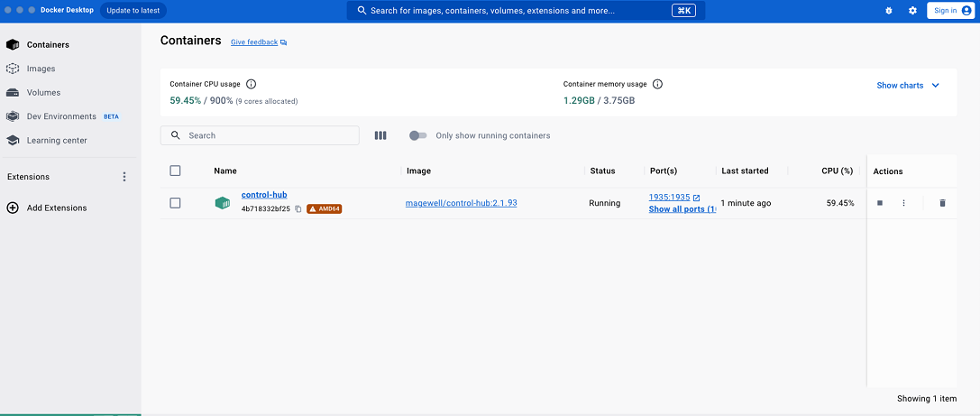This screenshot has height=416, width=980.
Task: Toggle Only show running containers
Action: [417, 135]
